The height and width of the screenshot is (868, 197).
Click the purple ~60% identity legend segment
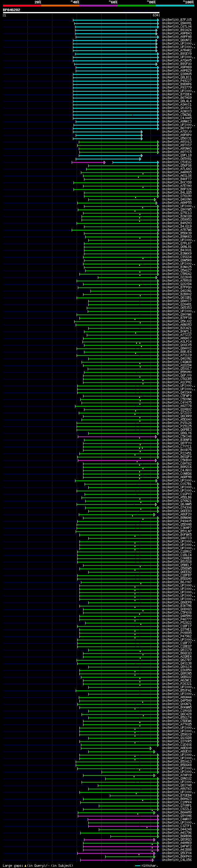(x=99, y=6)
